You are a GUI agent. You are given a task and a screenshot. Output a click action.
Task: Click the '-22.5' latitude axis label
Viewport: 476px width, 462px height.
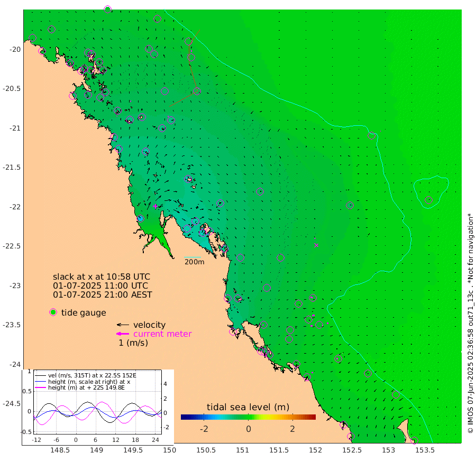point(12,246)
